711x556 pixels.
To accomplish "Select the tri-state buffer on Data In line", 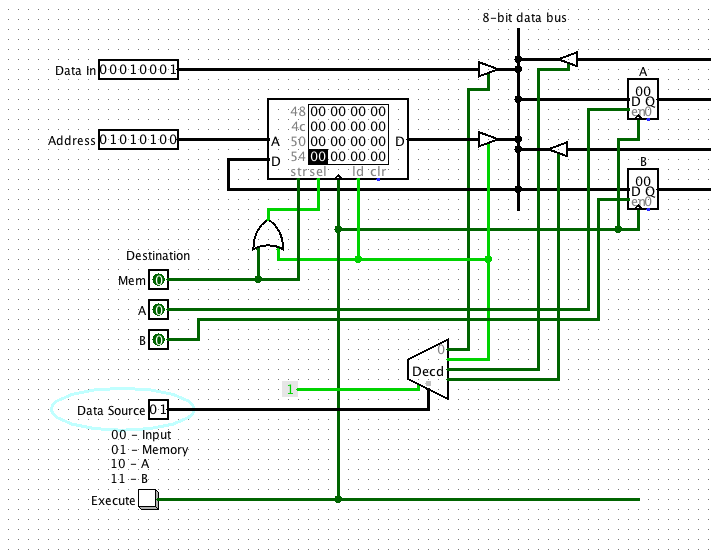I will coord(487,70).
